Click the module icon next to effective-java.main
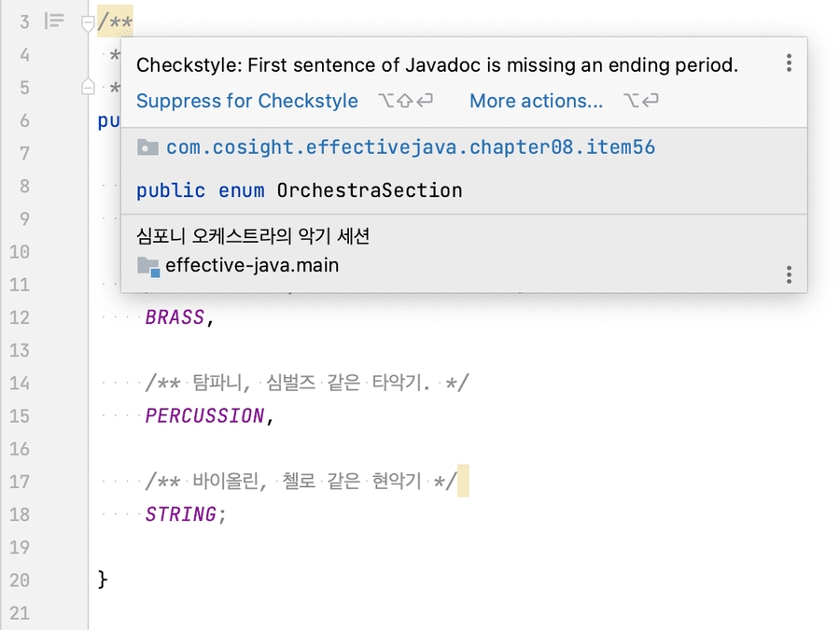 (x=147, y=265)
